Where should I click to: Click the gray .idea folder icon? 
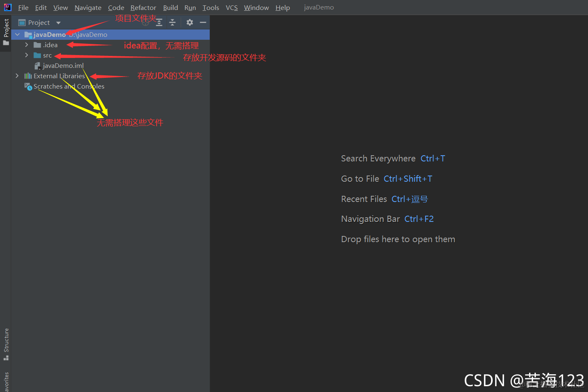click(x=37, y=45)
